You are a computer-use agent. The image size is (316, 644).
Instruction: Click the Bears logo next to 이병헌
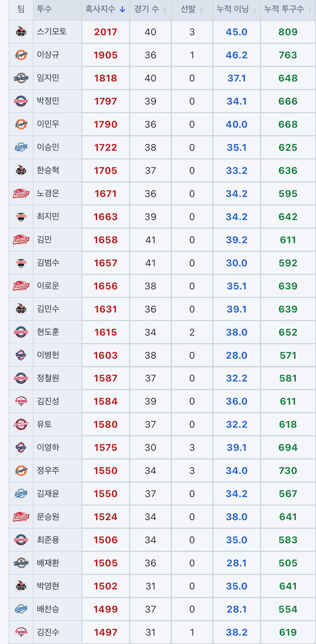[21, 355]
